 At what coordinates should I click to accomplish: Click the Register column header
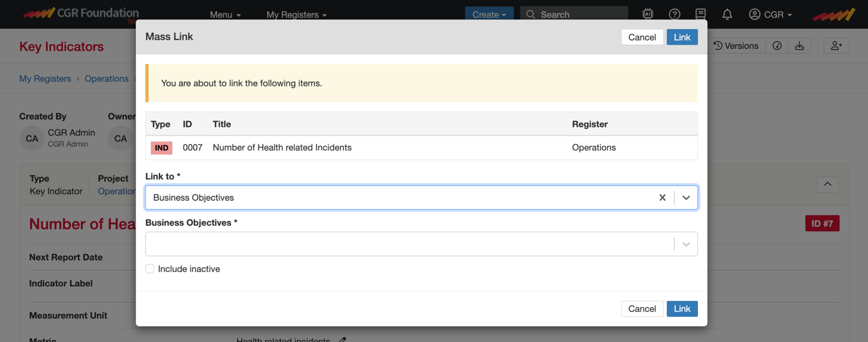click(590, 124)
